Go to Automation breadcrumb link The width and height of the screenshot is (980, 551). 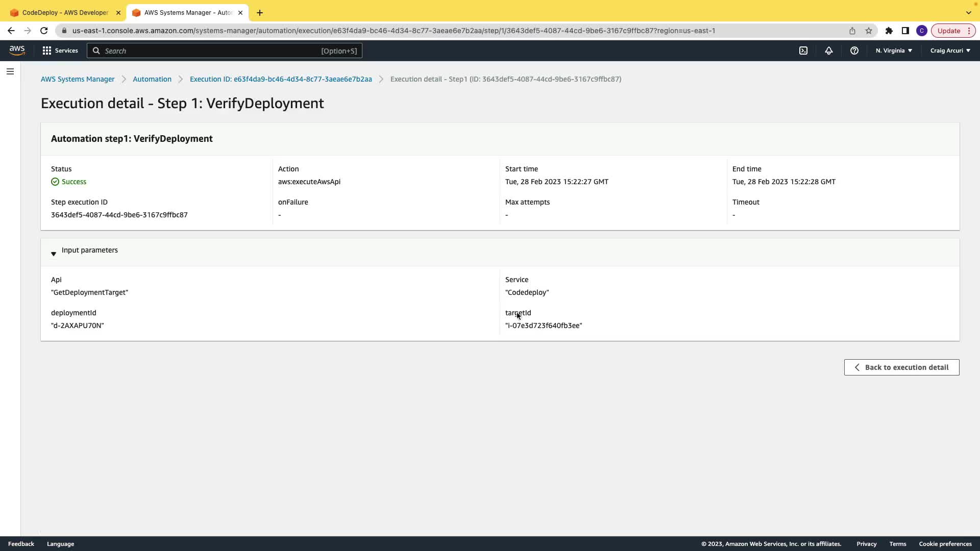152,79
